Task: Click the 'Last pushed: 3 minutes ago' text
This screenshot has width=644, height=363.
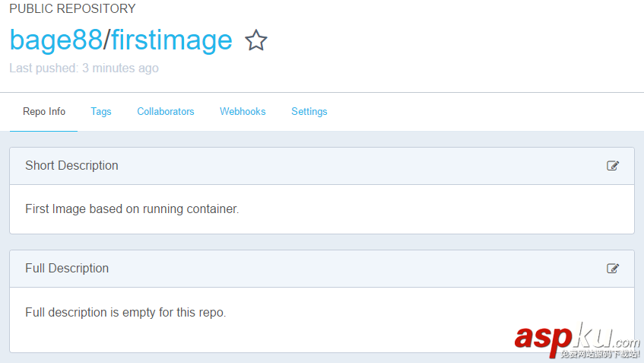Action: pyautogui.click(x=84, y=68)
